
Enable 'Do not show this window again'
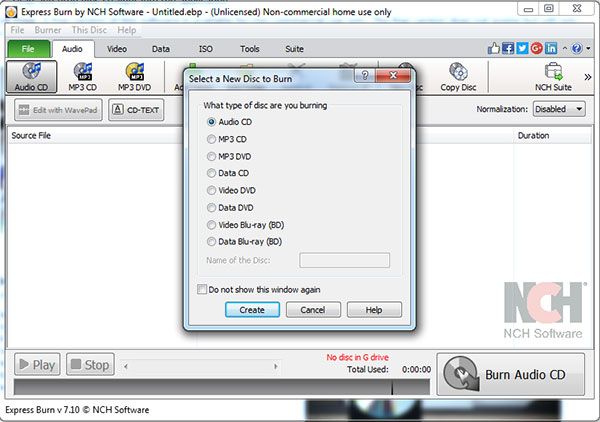[202, 289]
